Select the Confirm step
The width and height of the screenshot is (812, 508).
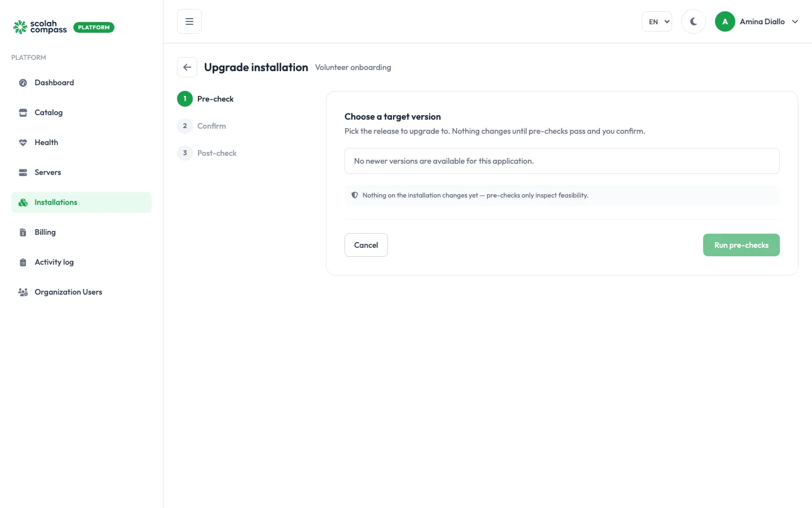pos(202,126)
